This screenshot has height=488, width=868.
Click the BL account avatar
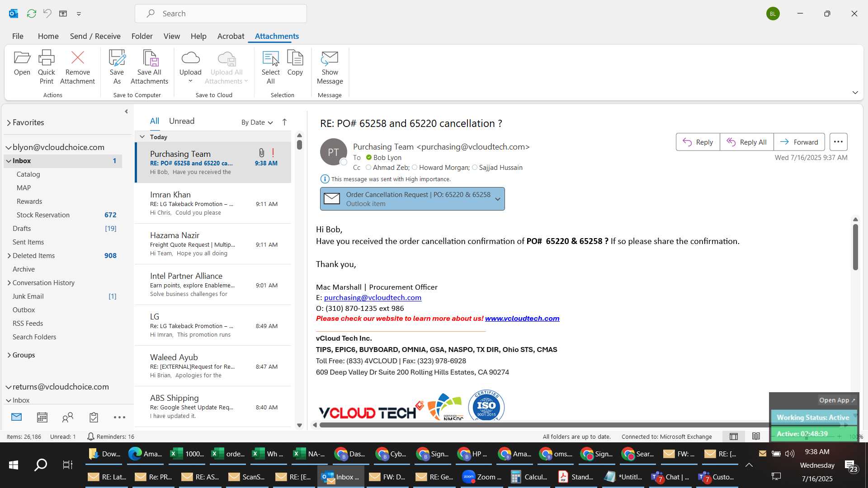(x=773, y=14)
